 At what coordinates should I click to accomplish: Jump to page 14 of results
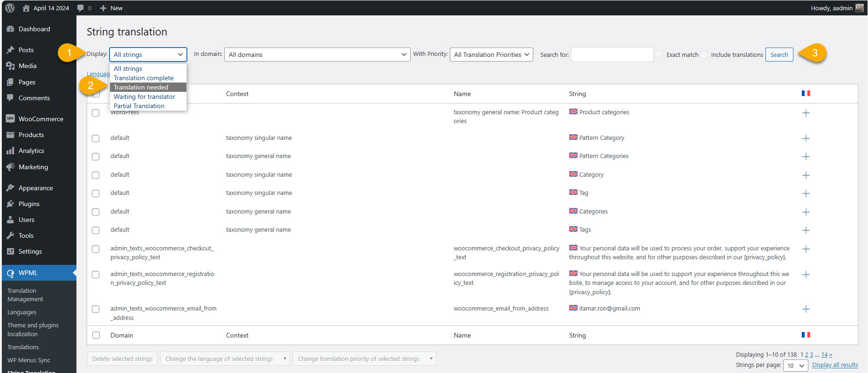(824, 355)
